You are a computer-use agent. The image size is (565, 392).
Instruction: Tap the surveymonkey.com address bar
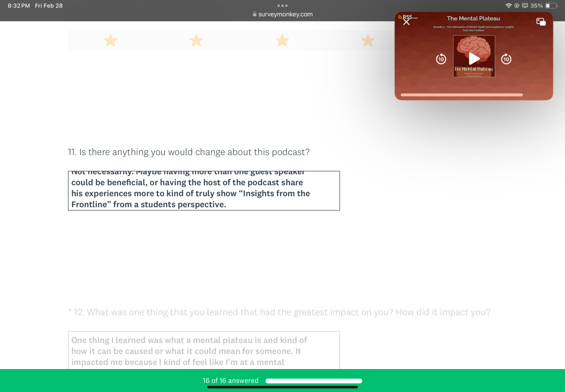282,14
